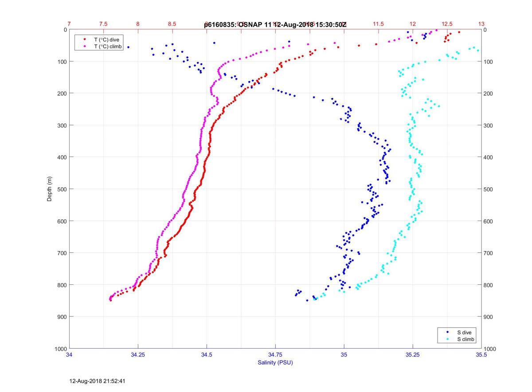Click the 'Salinity (PSU)' axis label
Image resolution: width=532 pixels, height=392 pixels.
(275, 363)
